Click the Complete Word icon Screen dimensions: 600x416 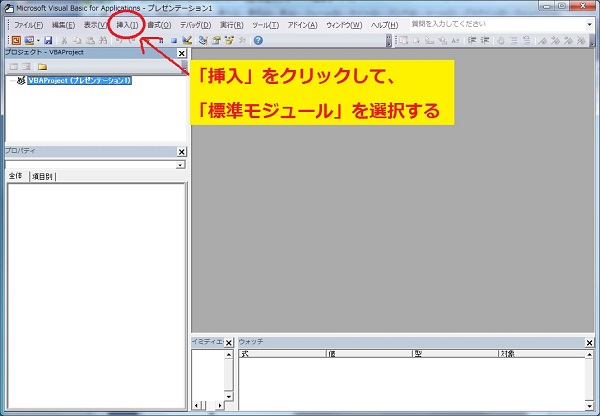455,40
